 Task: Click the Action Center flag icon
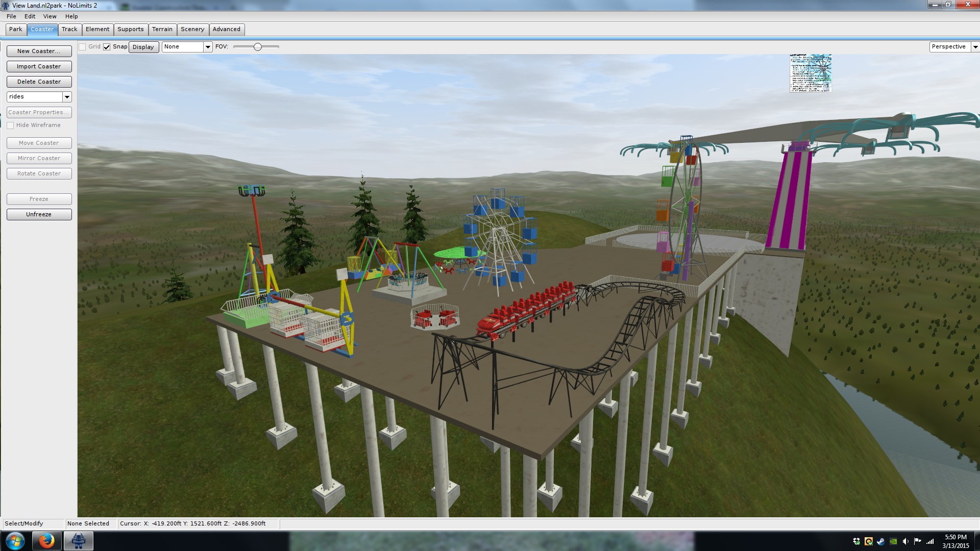pyautogui.click(x=917, y=542)
